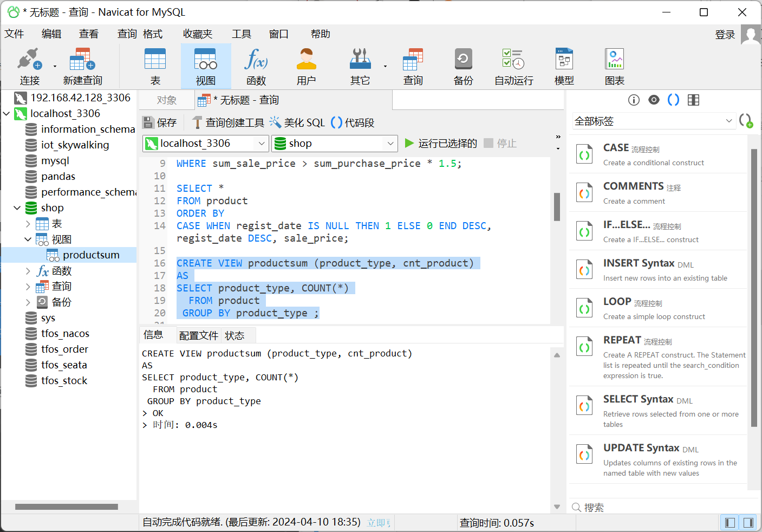
Task: Click the 代码段 snippet button
Action: point(353,122)
